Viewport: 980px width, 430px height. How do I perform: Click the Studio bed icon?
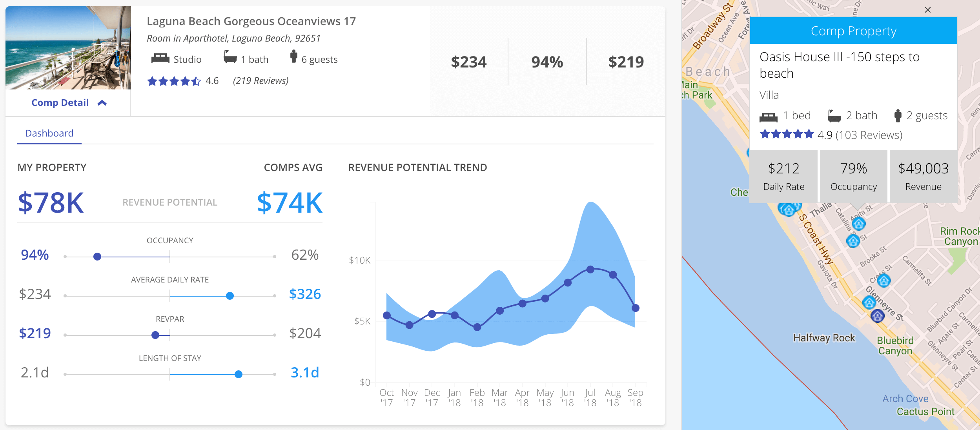pos(161,58)
